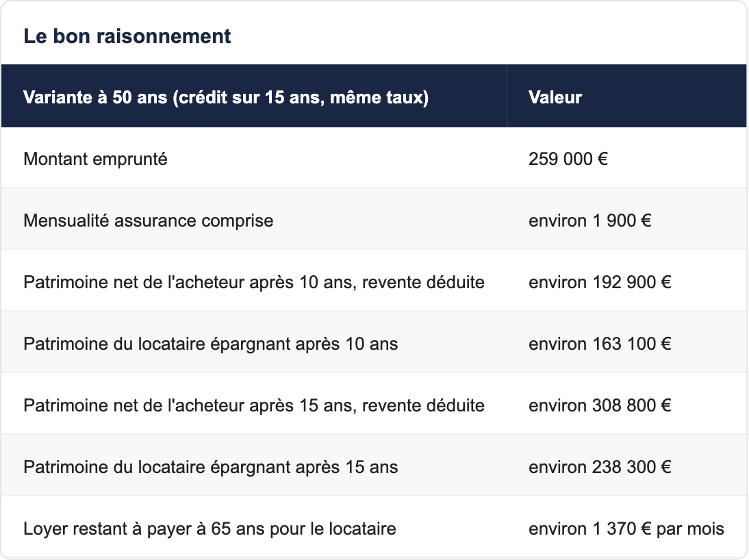Screen dimensions: 749x560
Task: Select the buyer's net wealth after 15 years label
Action: [x=254, y=406]
